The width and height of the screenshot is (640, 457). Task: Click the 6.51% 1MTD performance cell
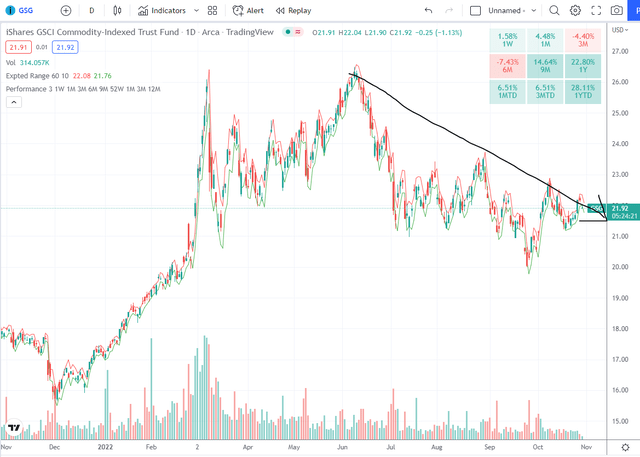[507, 91]
